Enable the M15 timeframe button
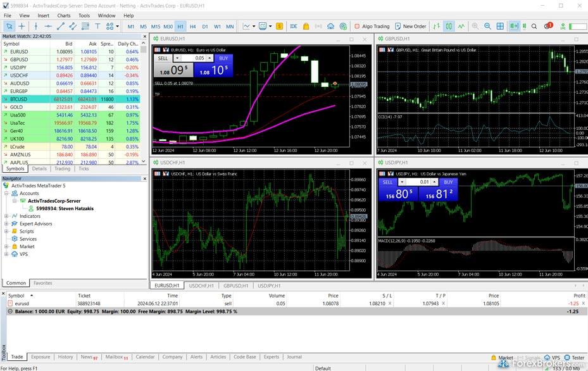The image size is (588, 371). point(155,26)
